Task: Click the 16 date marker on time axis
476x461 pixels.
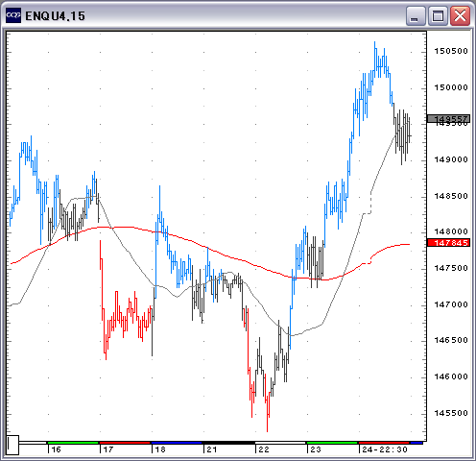Action: pyautogui.click(x=57, y=449)
